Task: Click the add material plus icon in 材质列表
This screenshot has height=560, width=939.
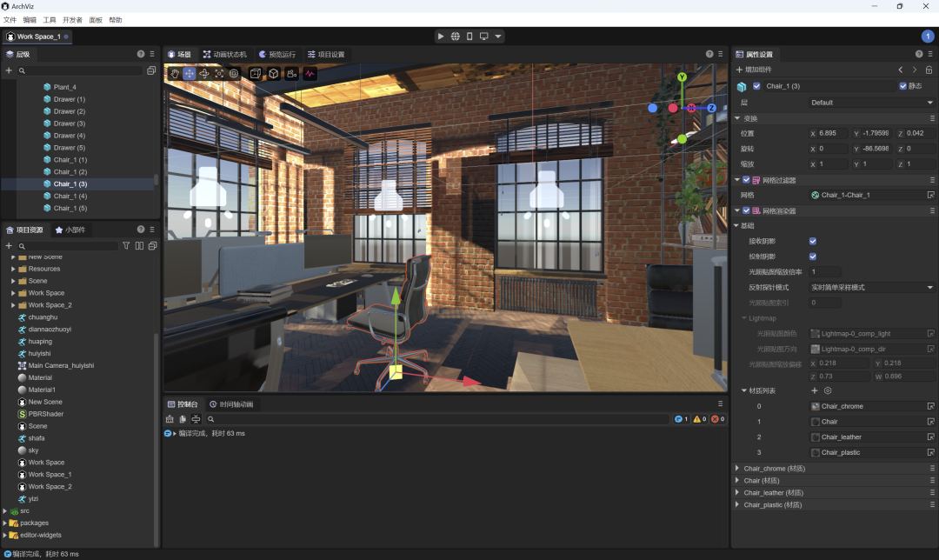Action: pos(815,390)
